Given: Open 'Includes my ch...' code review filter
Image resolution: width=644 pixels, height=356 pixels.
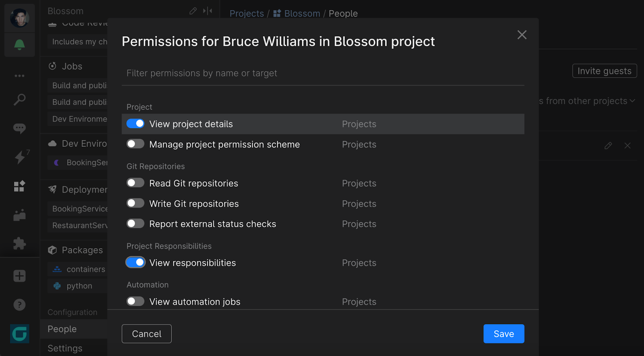Looking at the screenshot, I should (77, 41).
